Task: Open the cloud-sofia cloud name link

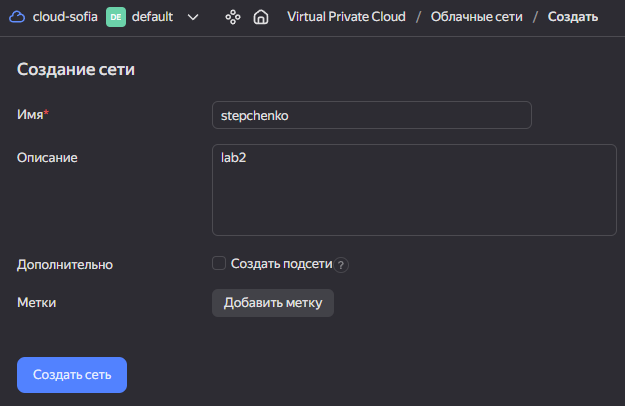Action: [x=65, y=17]
